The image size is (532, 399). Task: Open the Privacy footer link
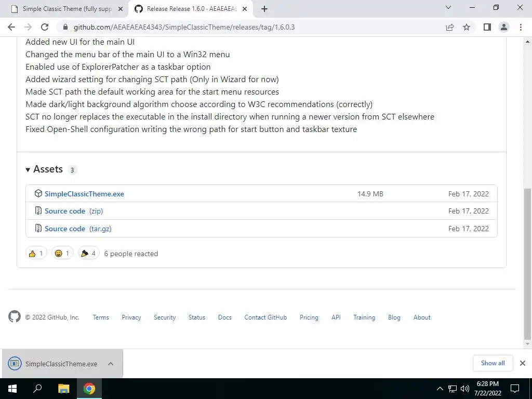[131, 317]
